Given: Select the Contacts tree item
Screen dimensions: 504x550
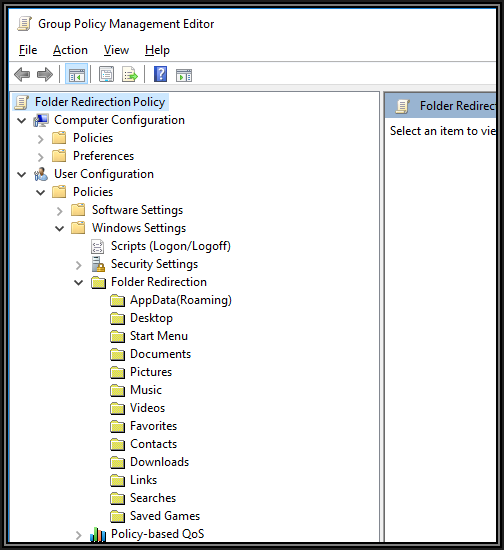Looking at the screenshot, I should click(x=153, y=444).
